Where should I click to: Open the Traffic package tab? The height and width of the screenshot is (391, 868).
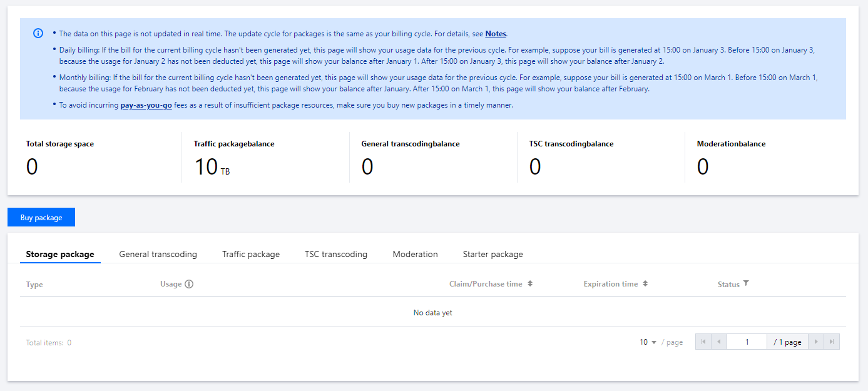pos(250,254)
